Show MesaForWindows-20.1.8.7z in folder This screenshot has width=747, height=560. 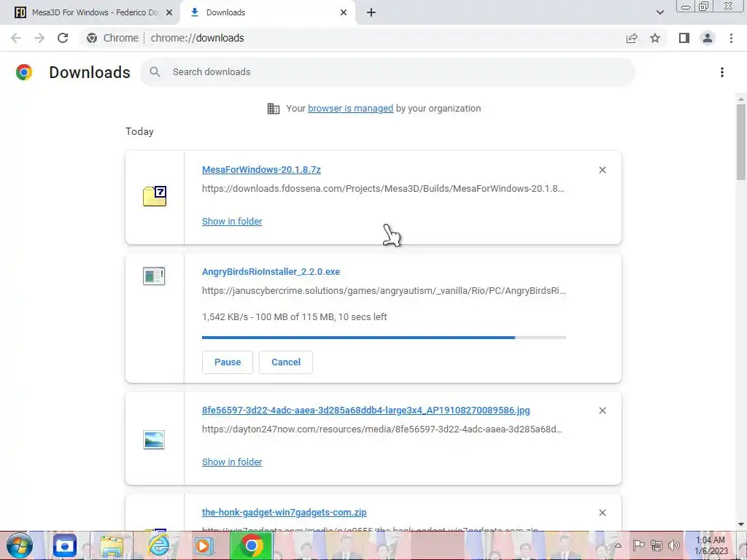pyautogui.click(x=232, y=222)
